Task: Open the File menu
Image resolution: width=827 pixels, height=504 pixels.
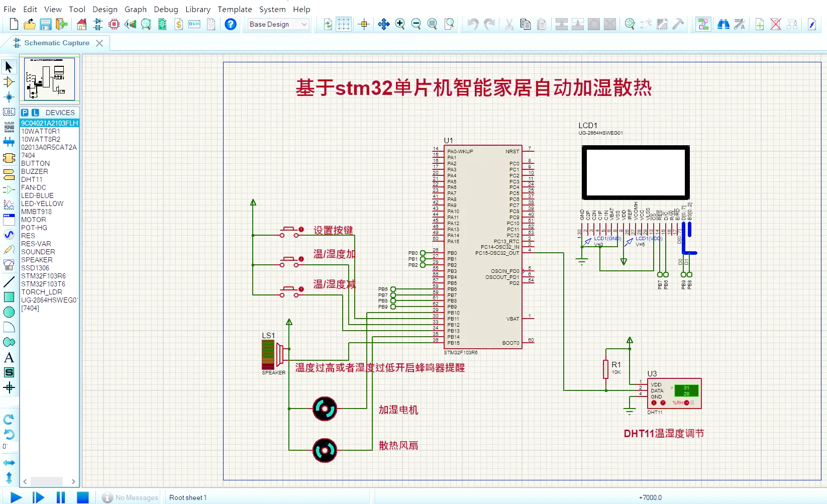Action: 10,9
